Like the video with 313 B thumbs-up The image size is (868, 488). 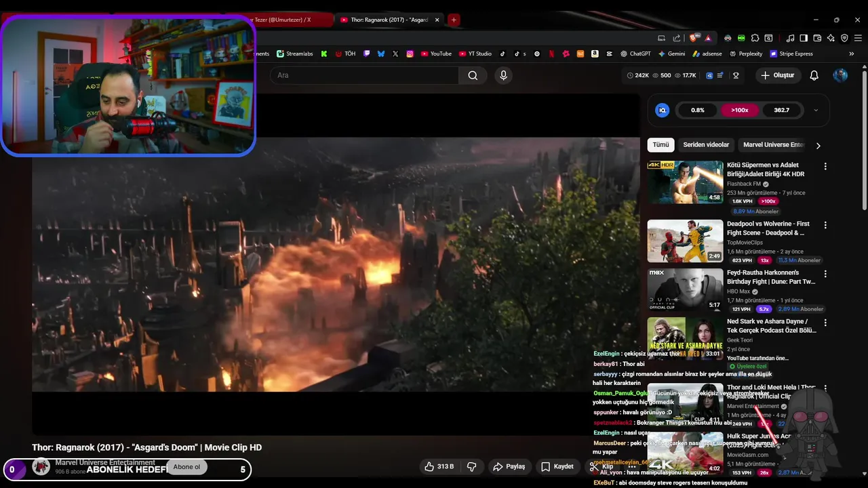[439, 466]
